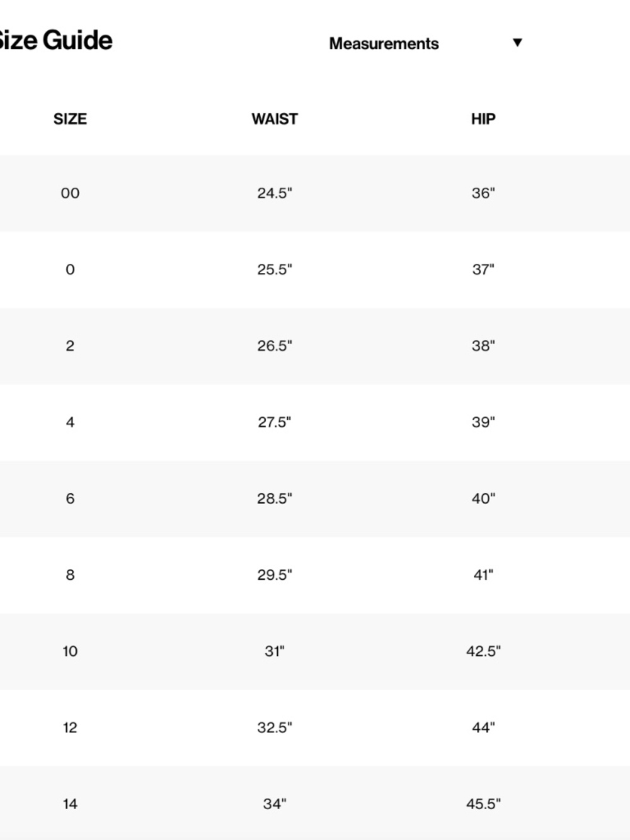Image resolution: width=630 pixels, height=840 pixels.
Task: Click the 26.5" waist measurement
Action: (x=275, y=346)
